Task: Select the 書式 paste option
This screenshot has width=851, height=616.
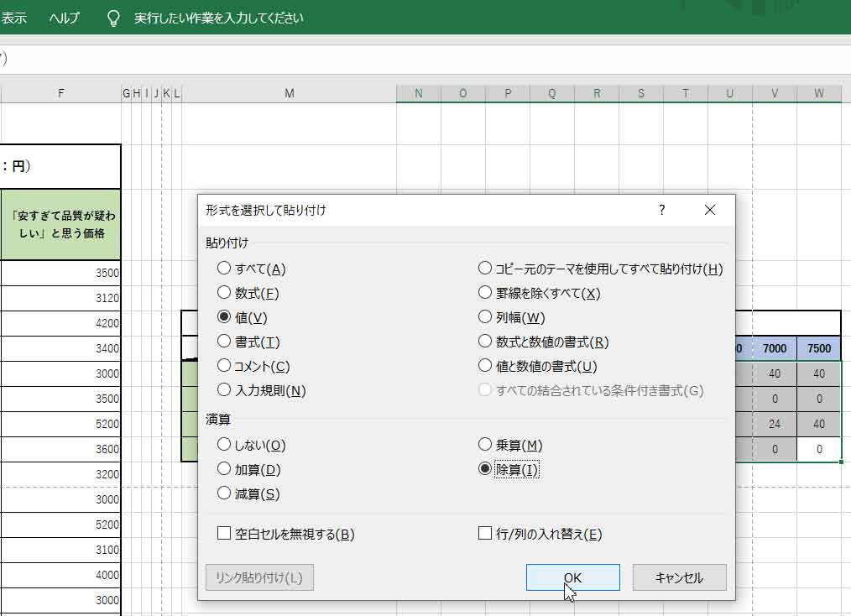Action: 222,341
